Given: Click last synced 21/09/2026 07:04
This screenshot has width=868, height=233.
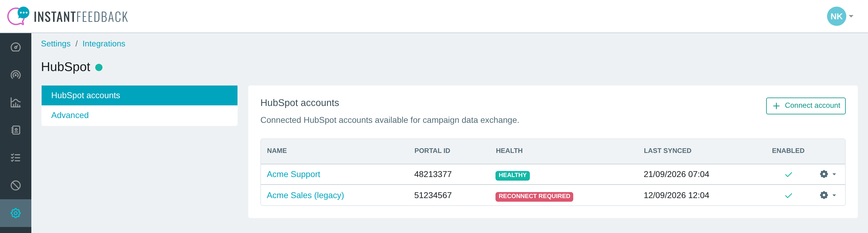Looking at the screenshot, I should [676, 174].
